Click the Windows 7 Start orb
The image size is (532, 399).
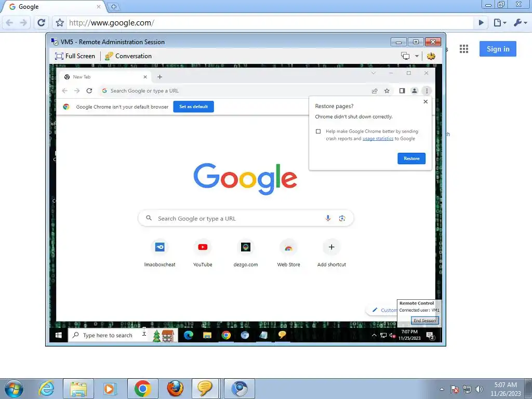point(14,389)
